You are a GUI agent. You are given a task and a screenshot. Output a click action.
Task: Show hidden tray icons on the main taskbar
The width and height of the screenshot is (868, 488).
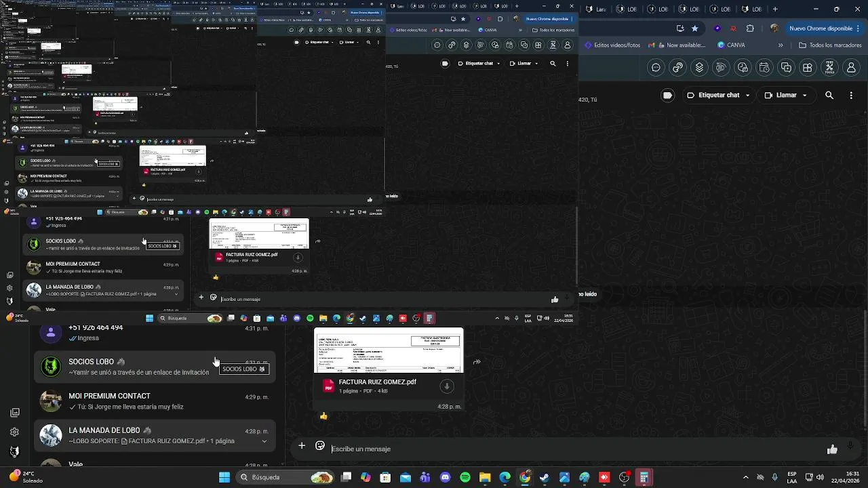click(746, 477)
